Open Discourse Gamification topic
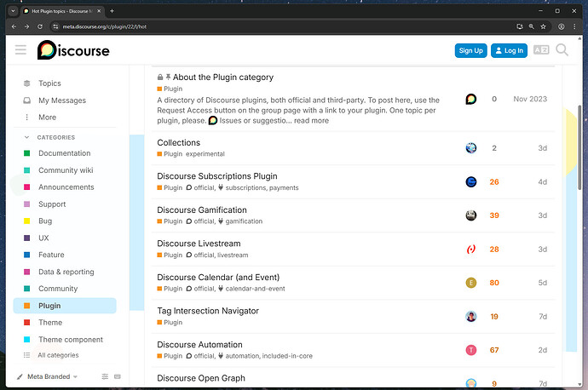This screenshot has height=390, width=588. click(x=202, y=209)
